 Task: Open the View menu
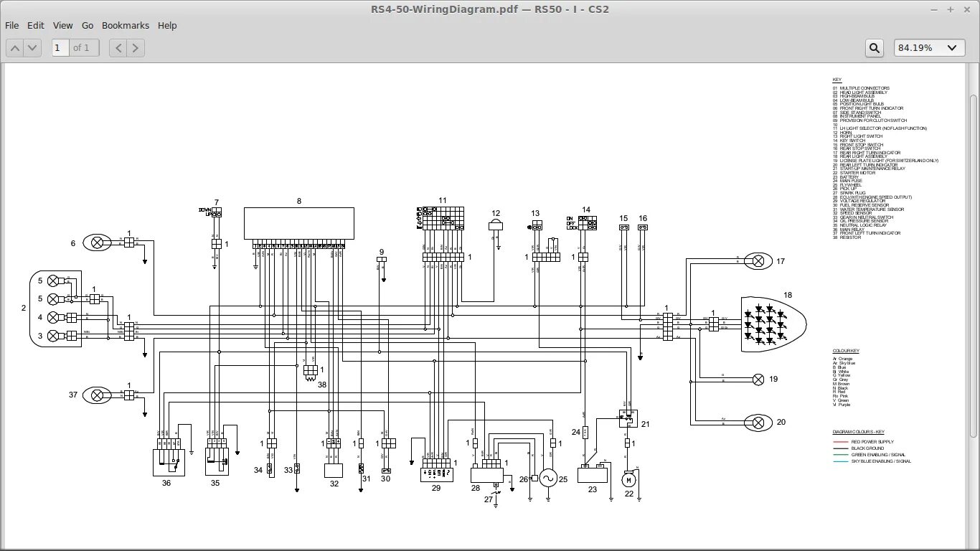(x=63, y=25)
